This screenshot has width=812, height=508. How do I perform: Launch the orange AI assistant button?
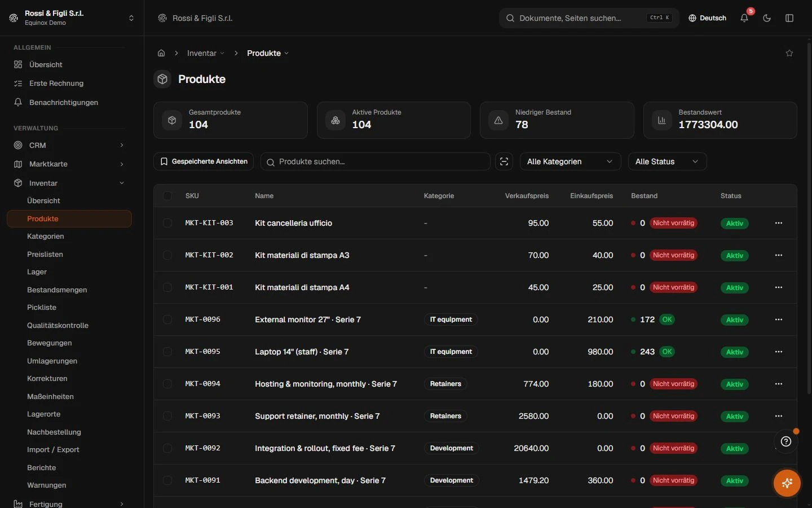(x=787, y=483)
